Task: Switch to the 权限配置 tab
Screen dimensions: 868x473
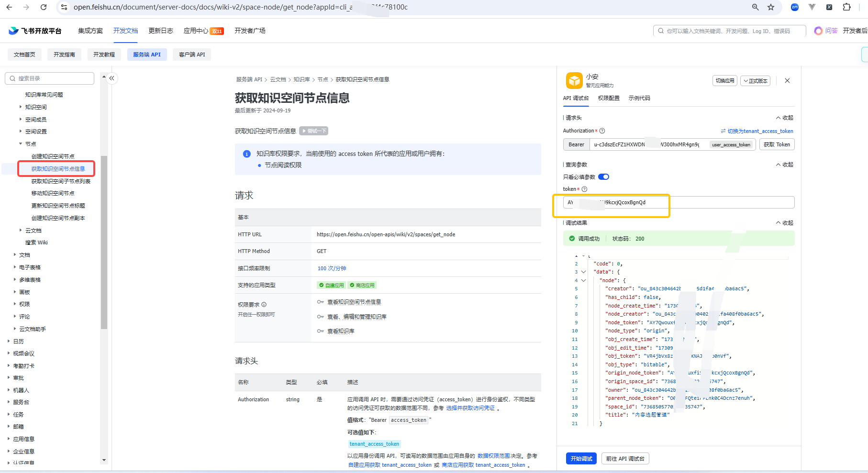Action: [x=609, y=98]
